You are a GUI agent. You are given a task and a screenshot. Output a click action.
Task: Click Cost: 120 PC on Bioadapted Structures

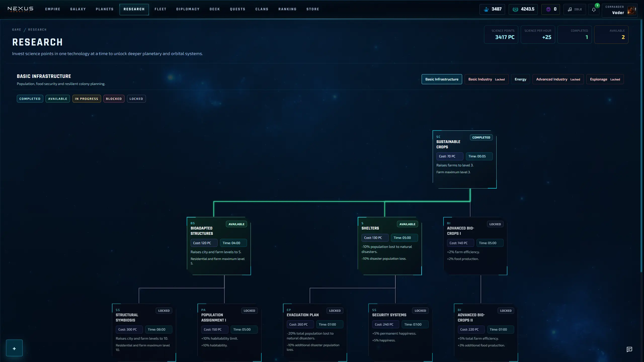point(204,243)
